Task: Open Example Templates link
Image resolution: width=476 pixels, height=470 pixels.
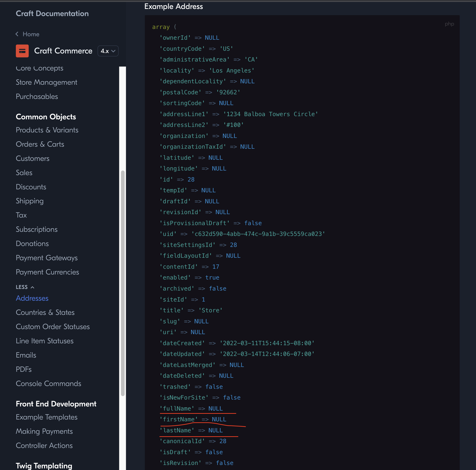Action: (x=47, y=417)
